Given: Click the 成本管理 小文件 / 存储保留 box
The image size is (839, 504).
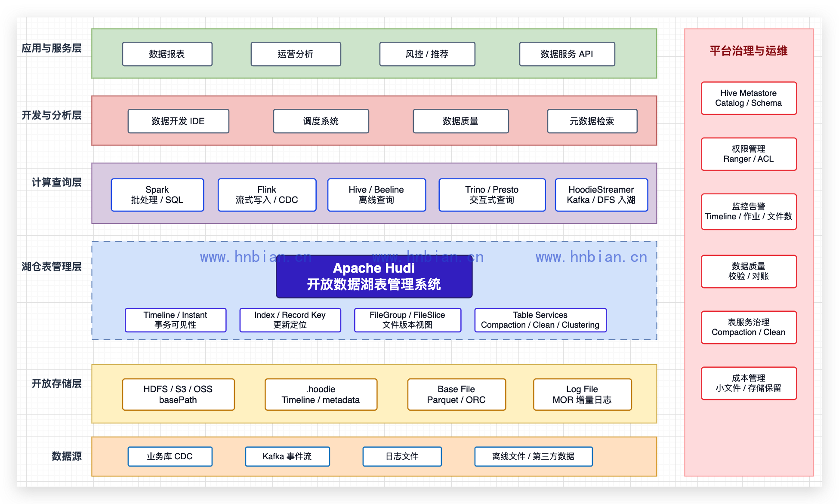Looking at the screenshot, I should tap(749, 383).
